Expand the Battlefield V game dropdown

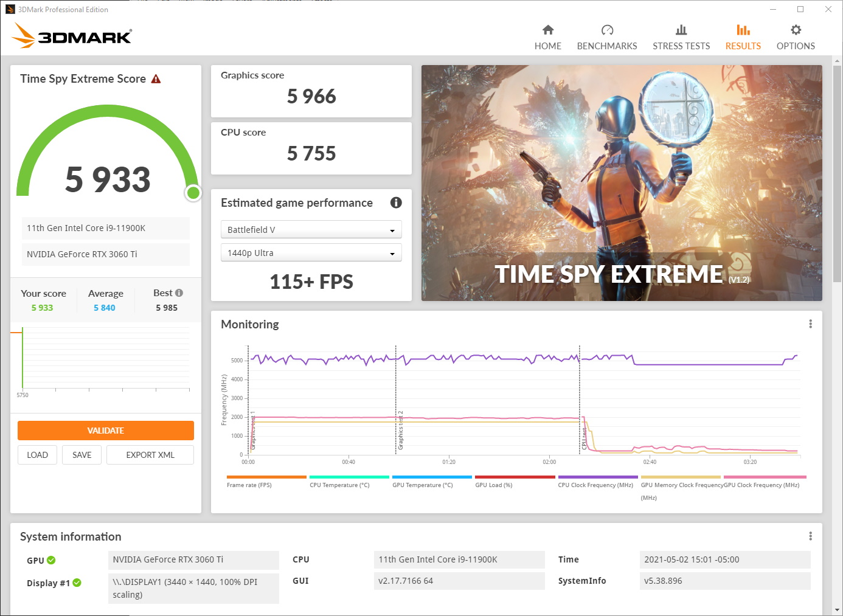(311, 230)
